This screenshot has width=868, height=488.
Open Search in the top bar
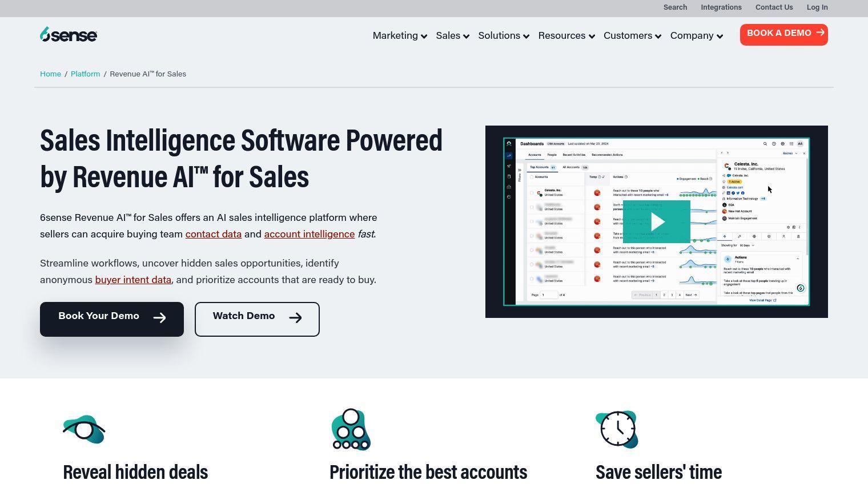(x=675, y=7)
